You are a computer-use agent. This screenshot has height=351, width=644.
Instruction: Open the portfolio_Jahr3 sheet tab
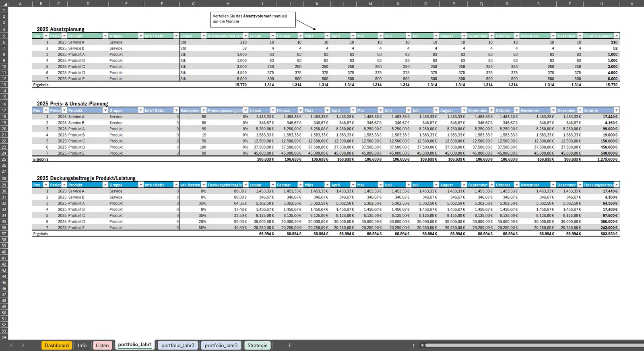point(221,345)
